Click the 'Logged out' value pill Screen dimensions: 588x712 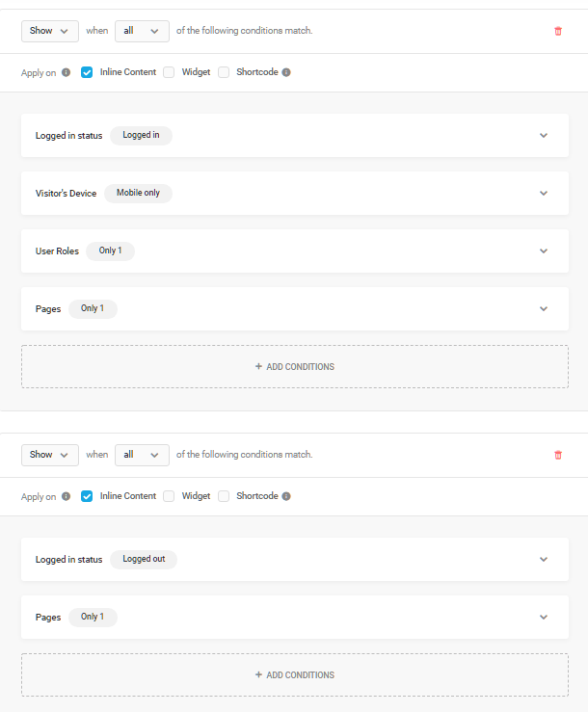[x=144, y=560]
